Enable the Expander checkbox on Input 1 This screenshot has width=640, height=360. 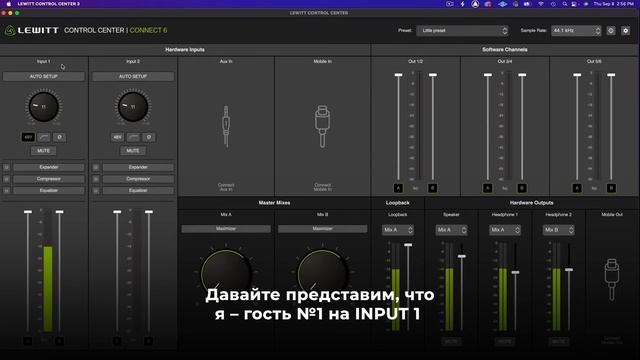(x=7, y=167)
